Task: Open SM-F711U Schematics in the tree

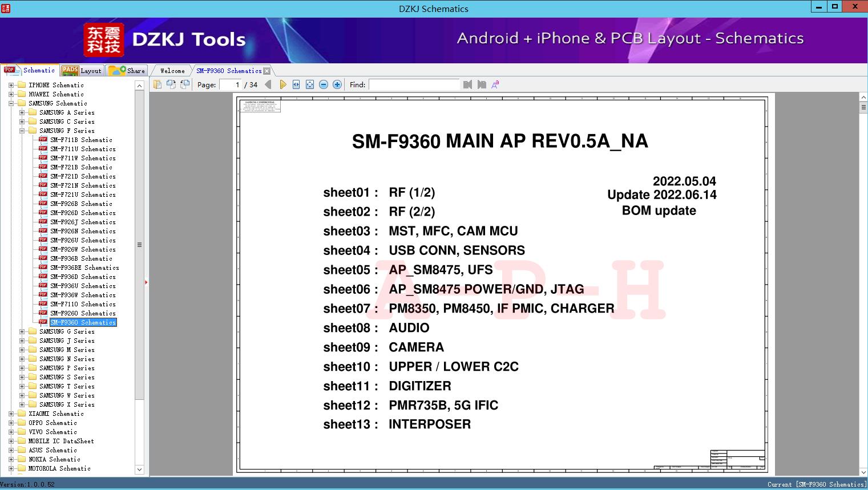Action: click(x=83, y=149)
